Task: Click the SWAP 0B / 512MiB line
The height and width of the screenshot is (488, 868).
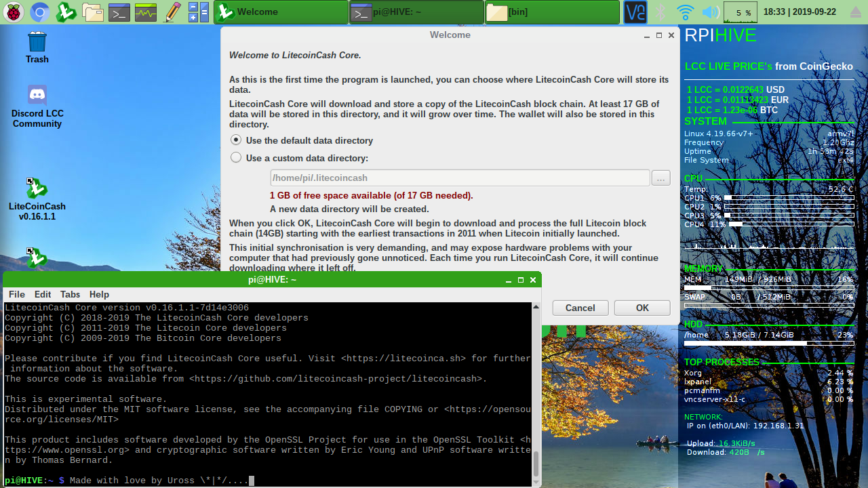Action: tap(769, 297)
